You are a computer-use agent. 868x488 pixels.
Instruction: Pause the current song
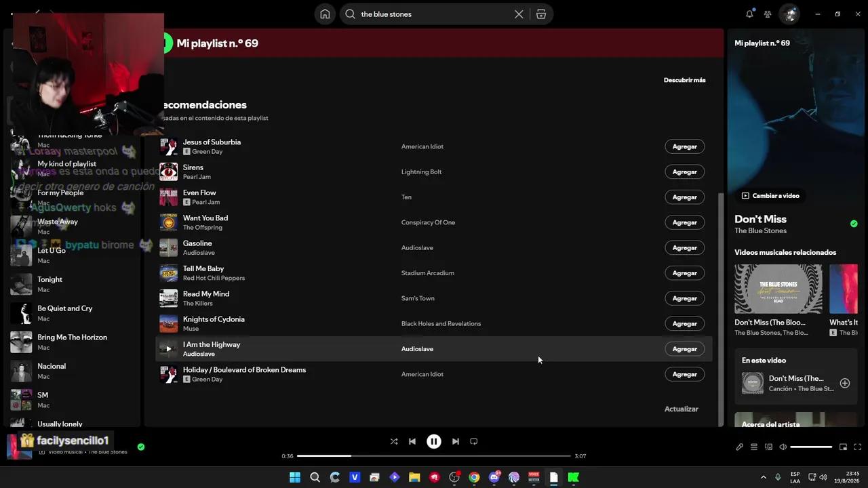coord(434,441)
